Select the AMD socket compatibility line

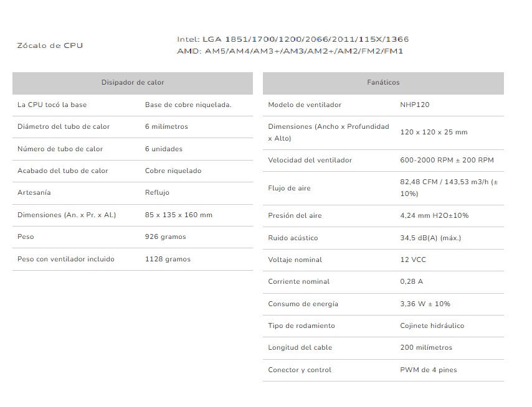290,51
